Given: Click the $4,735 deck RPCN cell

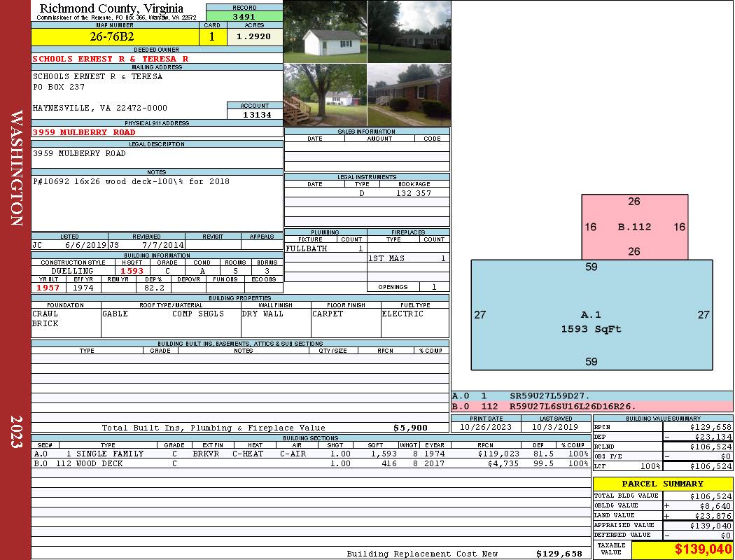Looking at the screenshot, I should click(x=503, y=463).
